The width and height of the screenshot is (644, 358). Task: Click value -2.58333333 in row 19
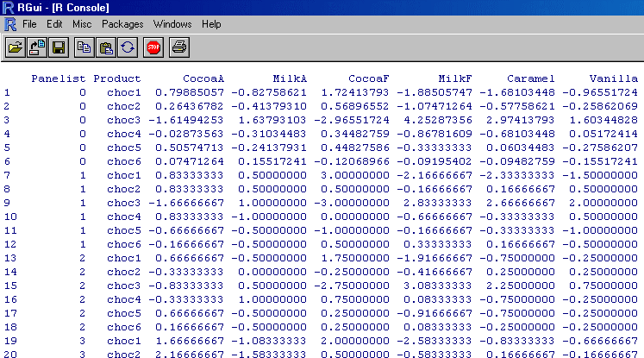point(435,341)
